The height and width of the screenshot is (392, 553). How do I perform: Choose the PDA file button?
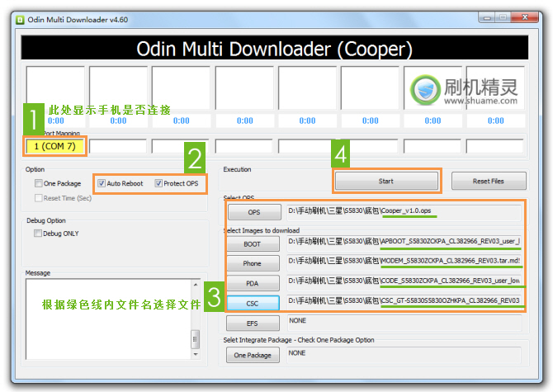click(x=253, y=284)
